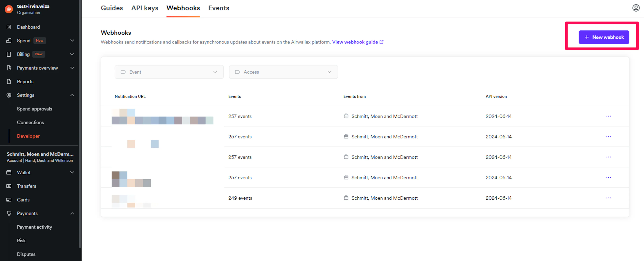Open the Access filter dropdown

click(x=283, y=72)
